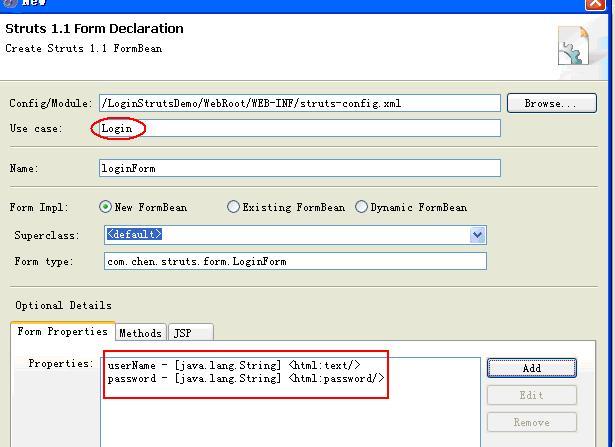The width and height of the screenshot is (615, 447).
Task: Click the Add button for properties
Action: click(532, 368)
